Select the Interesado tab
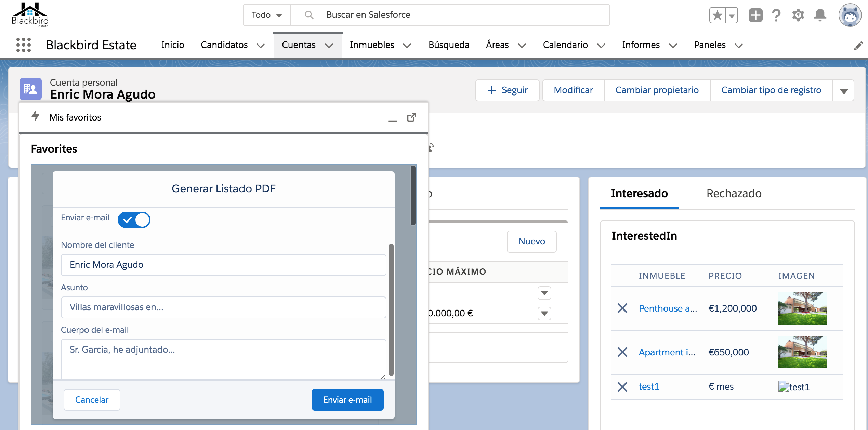Screen dimensions: 868x430 640,194
